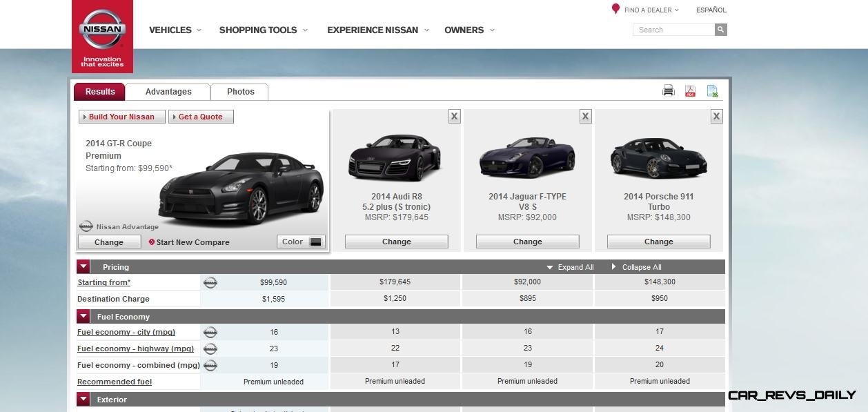Switch site language to Español

[711, 10]
